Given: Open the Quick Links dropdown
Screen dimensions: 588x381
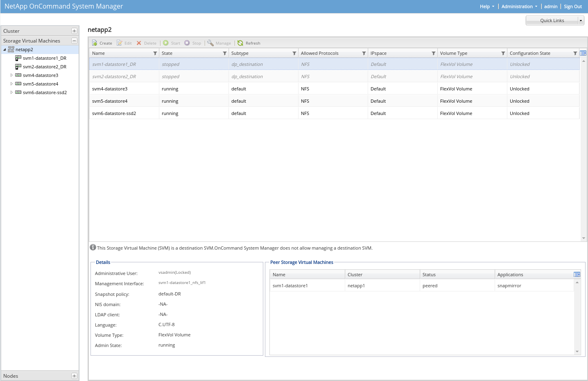Looking at the screenshot, I should [x=581, y=20].
